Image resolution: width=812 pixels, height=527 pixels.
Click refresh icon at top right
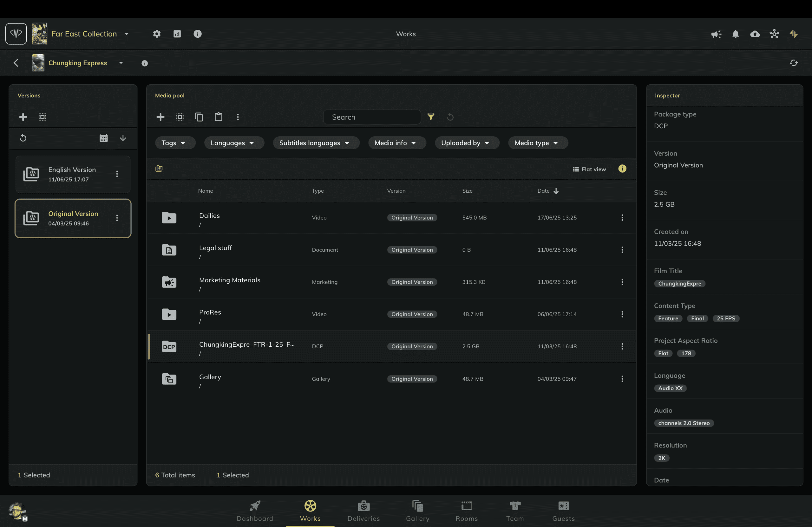pyautogui.click(x=793, y=63)
